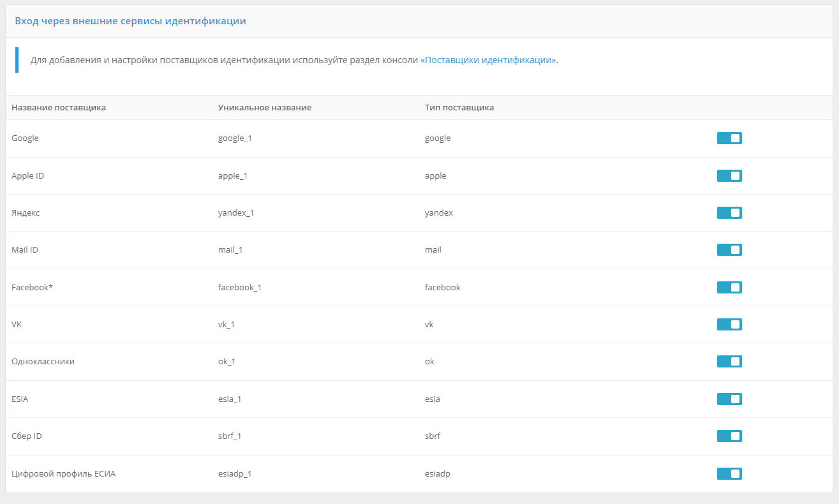Switch off the Яндекс provider toggle
The height and width of the screenshot is (504, 839).
coord(729,212)
